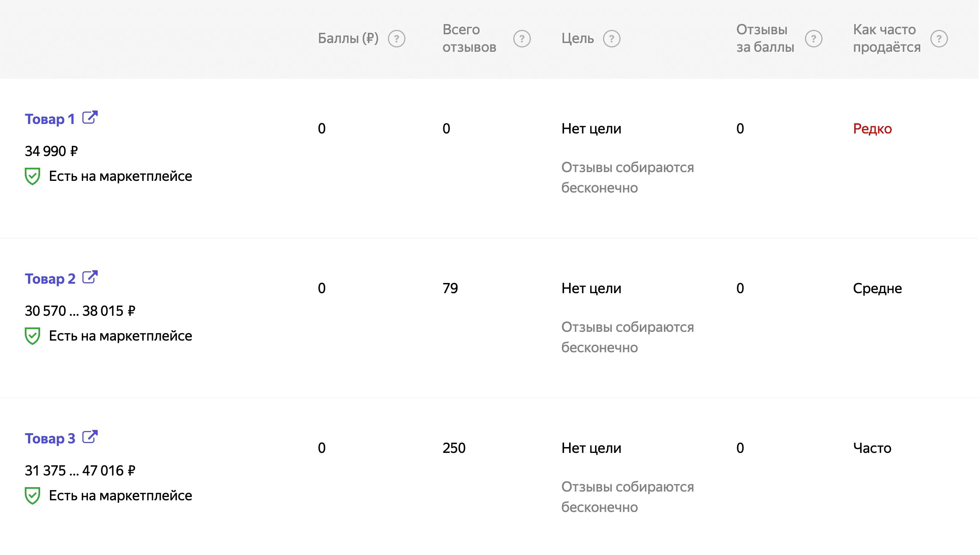Open the Товар 1 product link
This screenshot has width=980, height=555.
click(50, 119)
